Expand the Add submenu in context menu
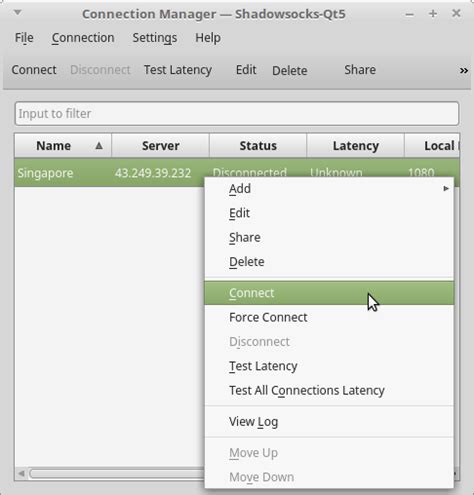This screenshot has height=495, width=474. [329, 189]
